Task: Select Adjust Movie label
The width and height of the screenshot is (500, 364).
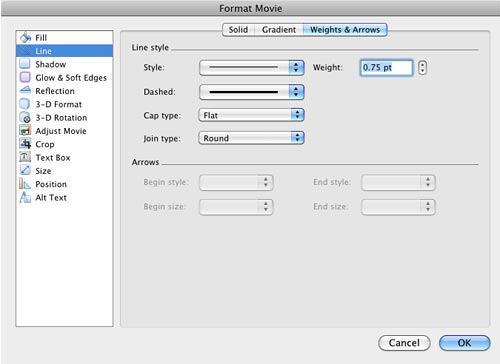Action: (61, 131)
